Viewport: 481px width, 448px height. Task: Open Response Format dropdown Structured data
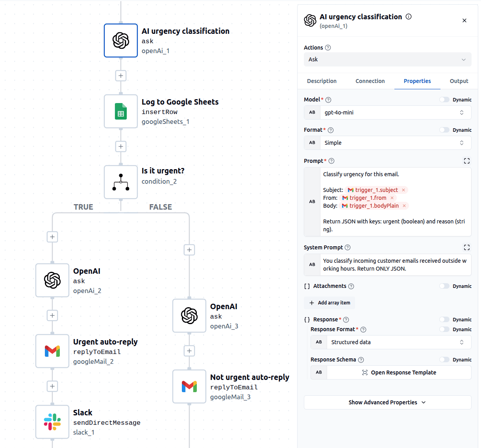click(x=398, y=342)
